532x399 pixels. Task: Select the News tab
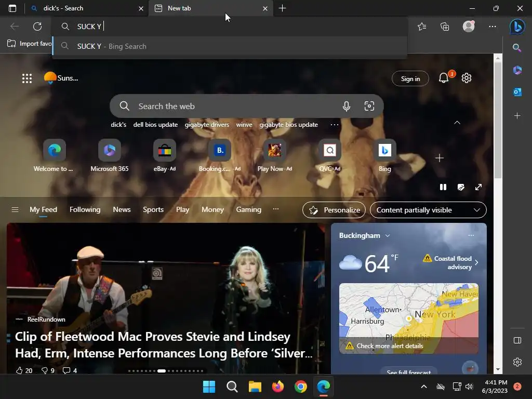(122, 210)
